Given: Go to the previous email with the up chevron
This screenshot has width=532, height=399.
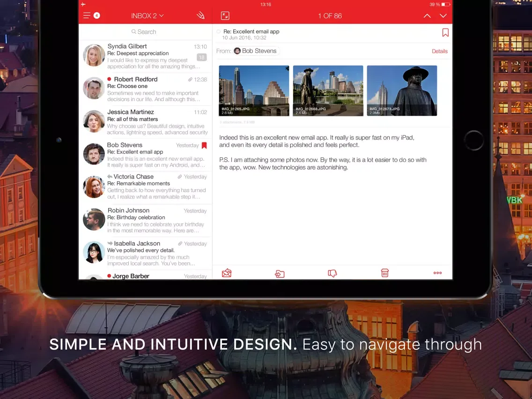Looking at the screenshot, I should (427, 15).
